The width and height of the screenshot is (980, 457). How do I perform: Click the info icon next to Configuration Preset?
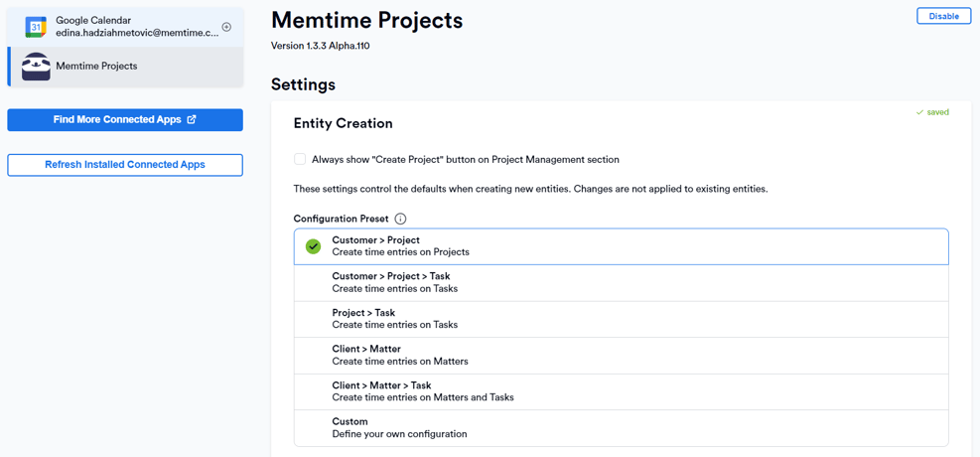tap(401, 219)
